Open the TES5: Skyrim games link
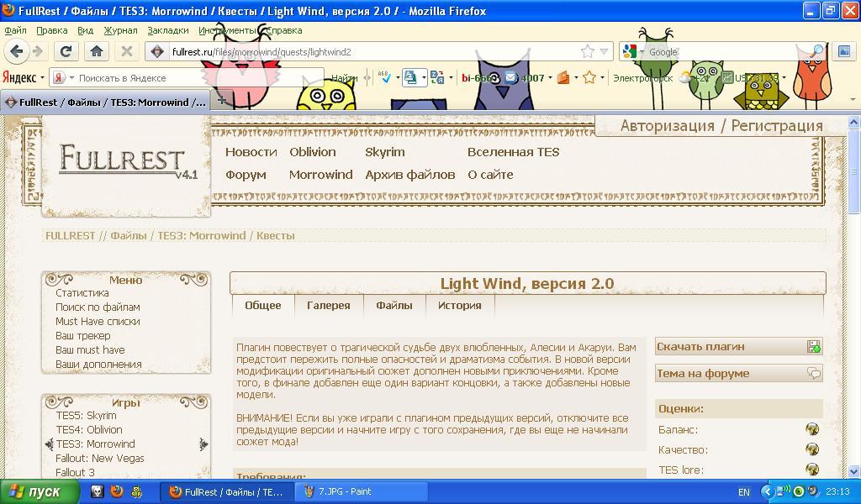Viewport: 861px width, 504px height. (87, 415)
